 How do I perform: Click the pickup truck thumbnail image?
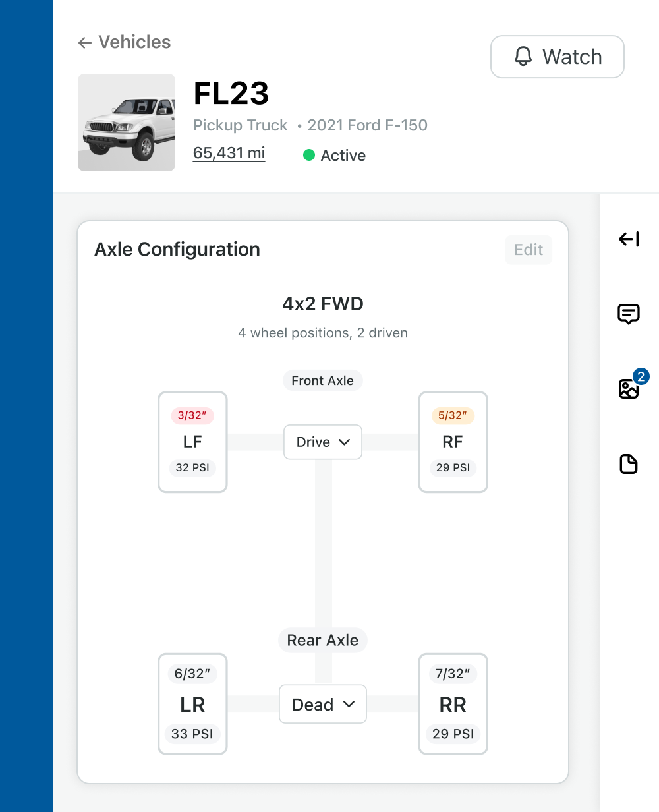[127, 123]
